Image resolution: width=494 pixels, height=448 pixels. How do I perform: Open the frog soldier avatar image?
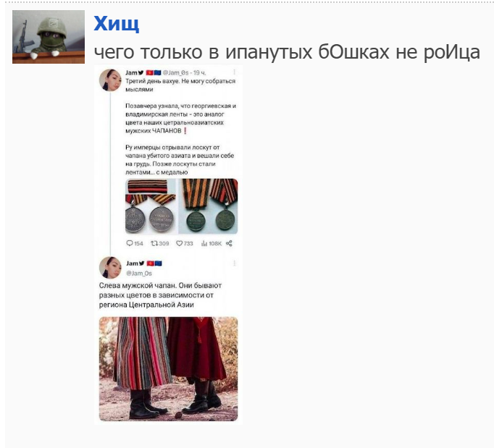click(49, 37)
